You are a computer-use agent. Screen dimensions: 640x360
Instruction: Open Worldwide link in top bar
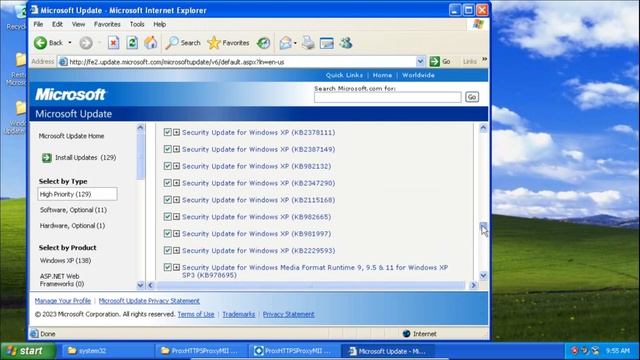pyautogui.click(x=418, y=75)
